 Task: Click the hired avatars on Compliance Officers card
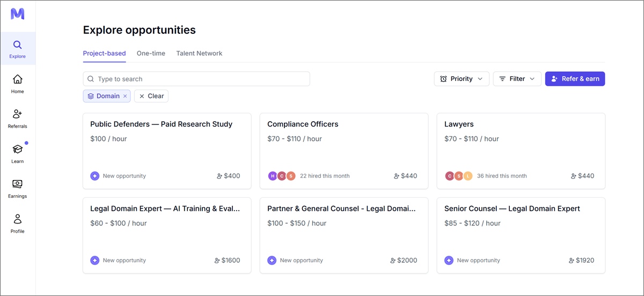(x=282, y=176)
